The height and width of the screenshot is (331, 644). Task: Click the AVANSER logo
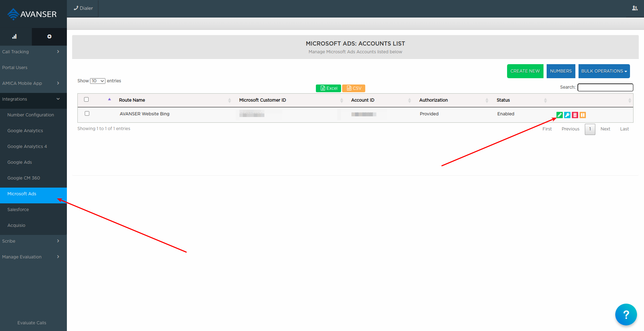[x=32, y=14]
